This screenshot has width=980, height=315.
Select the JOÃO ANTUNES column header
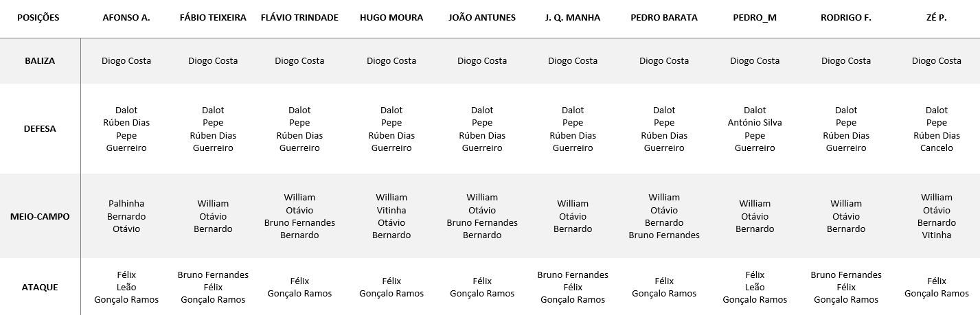(x=482, y=18)
